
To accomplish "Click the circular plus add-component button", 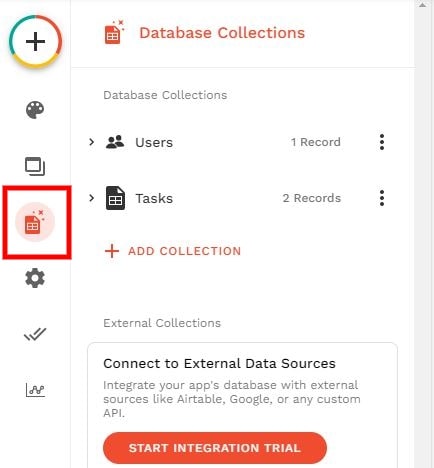I will 35,42.
